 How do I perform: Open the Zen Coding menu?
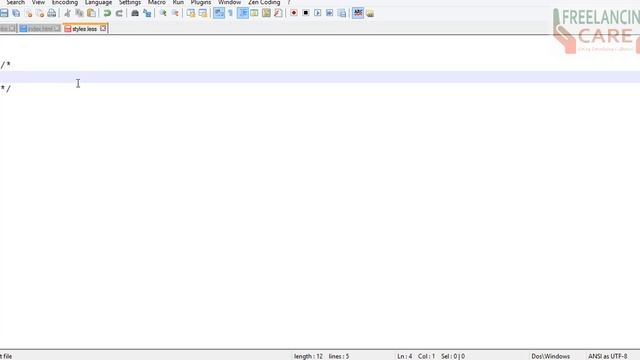point(264,2)
